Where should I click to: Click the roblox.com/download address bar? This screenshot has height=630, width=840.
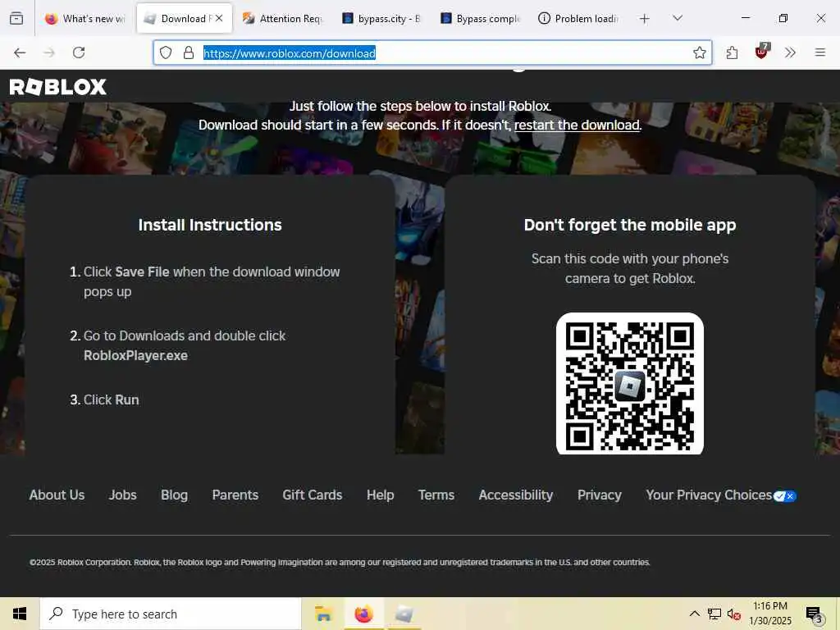(433, 52)
